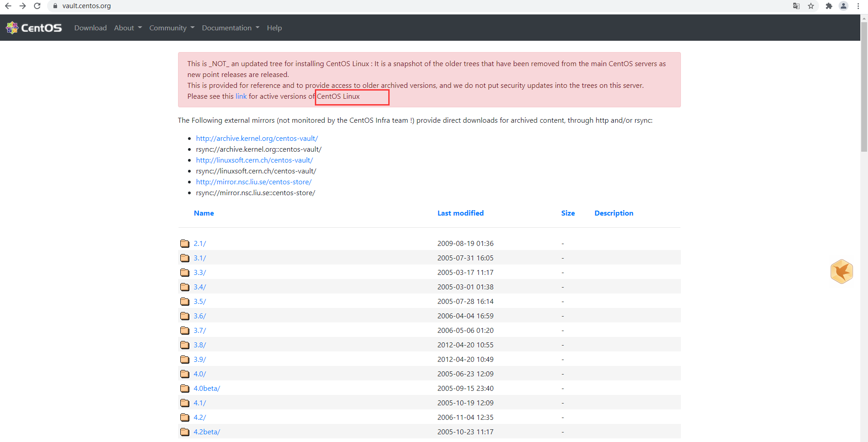Click the folder icon beside 4.2beta/
Image resolution: width=868 pixels, height=442 pixels.
tap(185, 432)
